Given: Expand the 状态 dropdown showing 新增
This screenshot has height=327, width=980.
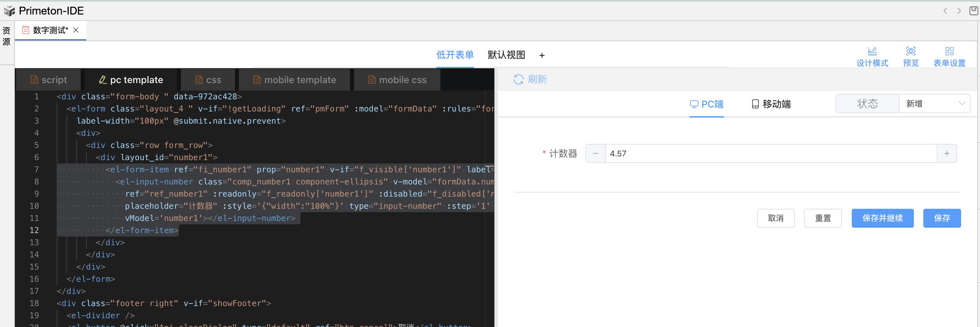Looking at the screenshot, I should click(x=934, y=104).
